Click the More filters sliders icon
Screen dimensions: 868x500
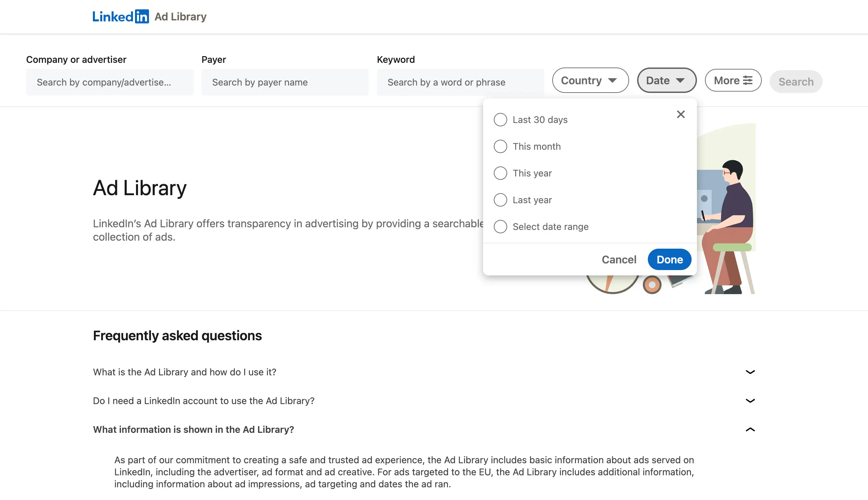click(747, 80)
